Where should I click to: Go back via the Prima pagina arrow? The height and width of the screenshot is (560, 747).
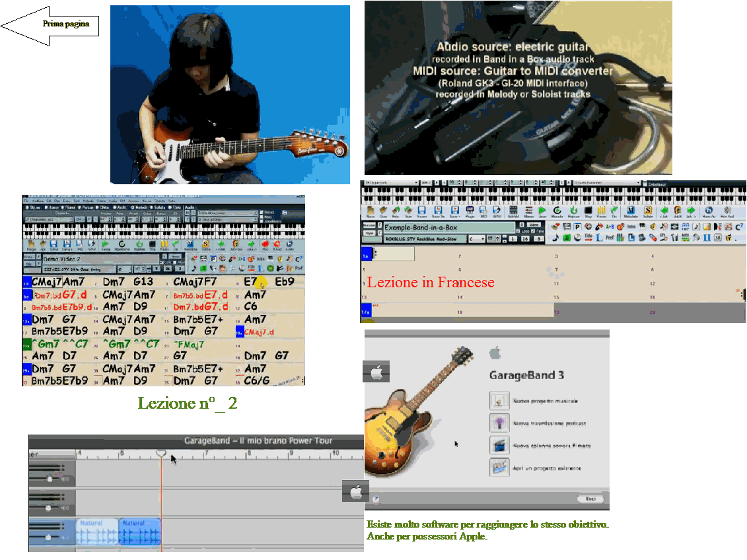(50, 25)
